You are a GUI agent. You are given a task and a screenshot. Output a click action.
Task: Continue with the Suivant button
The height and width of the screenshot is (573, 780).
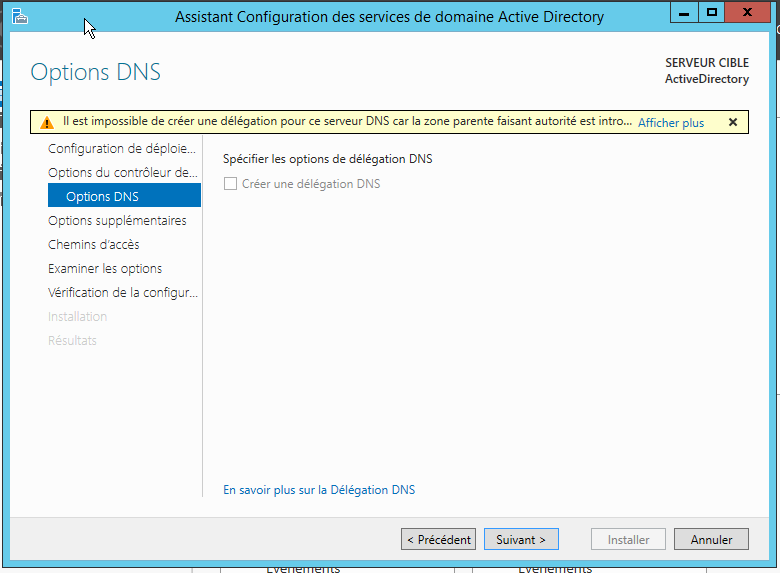click(x=521, y=539)
